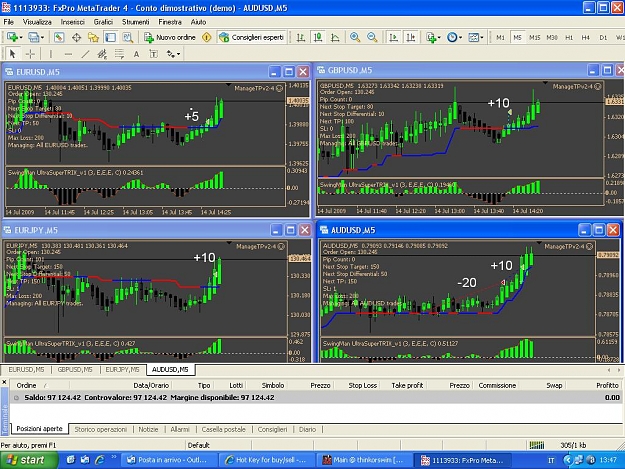Click the Windows start button
The width and height of the screenshot is (625, 469).
tap(28, 460)
